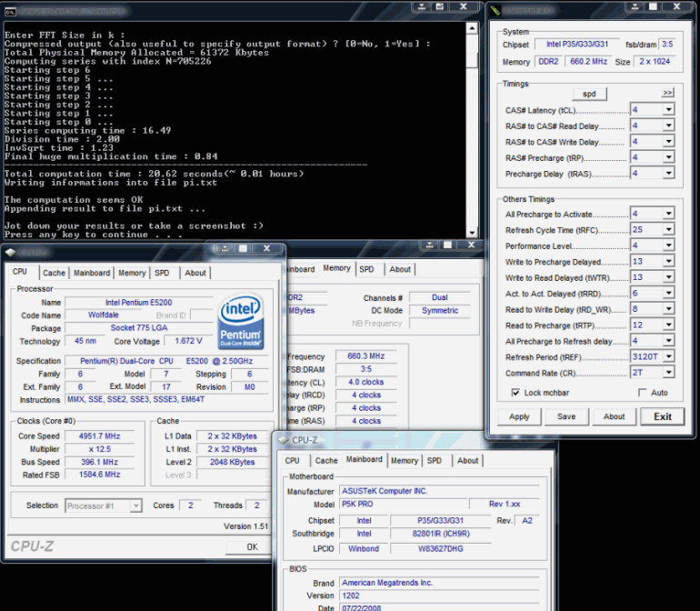The image size is (700, 611).
Task: Click the MemSet title bar icon
Action: [x=495, y=10]
